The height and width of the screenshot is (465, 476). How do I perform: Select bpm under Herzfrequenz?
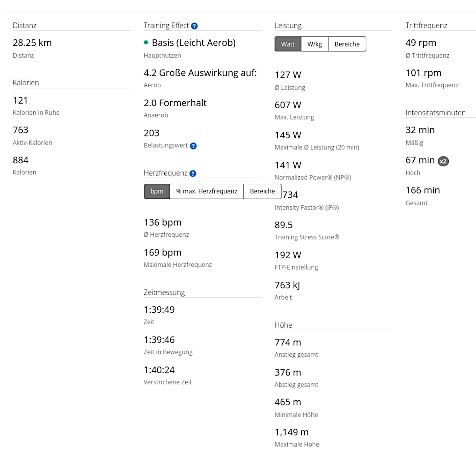[x=157, y=191]
